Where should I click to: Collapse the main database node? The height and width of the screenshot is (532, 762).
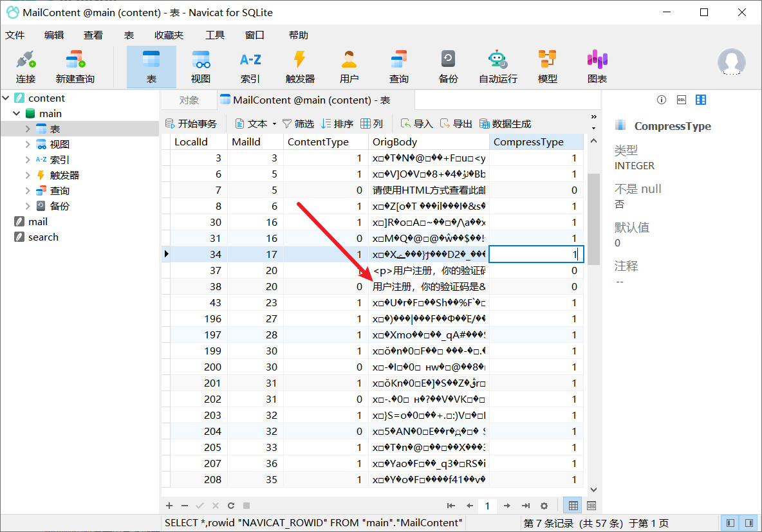coord(17,114)
